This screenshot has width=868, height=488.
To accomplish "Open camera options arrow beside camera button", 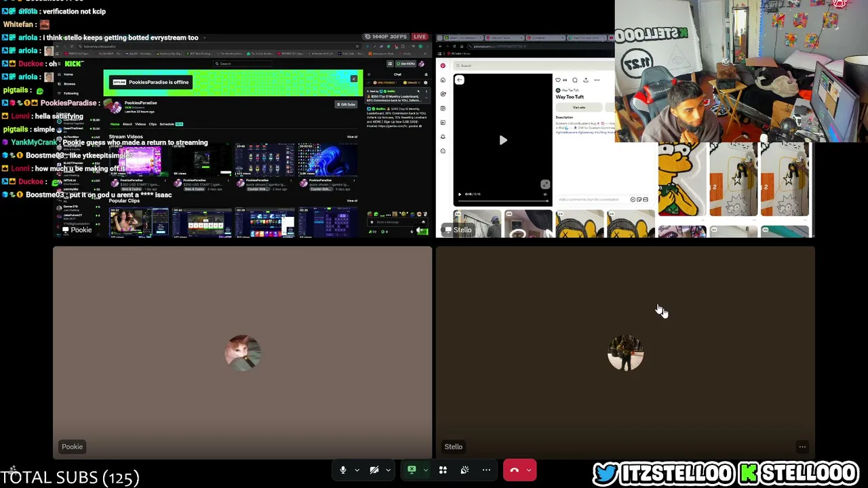I will [x=388, y=470].
